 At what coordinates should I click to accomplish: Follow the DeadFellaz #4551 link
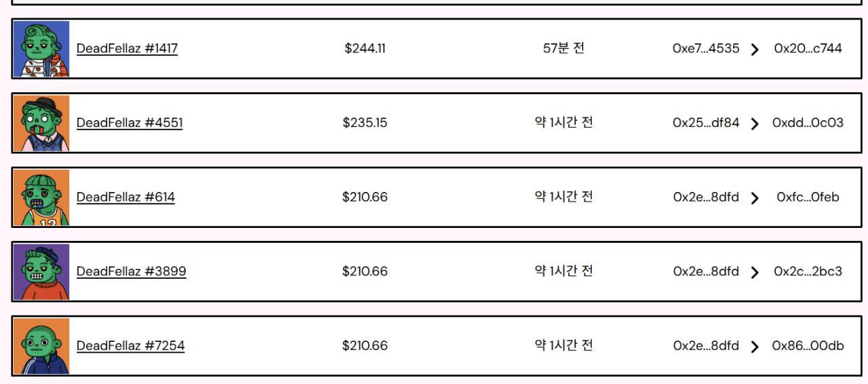pyautogui.click(x=130, y=123)
